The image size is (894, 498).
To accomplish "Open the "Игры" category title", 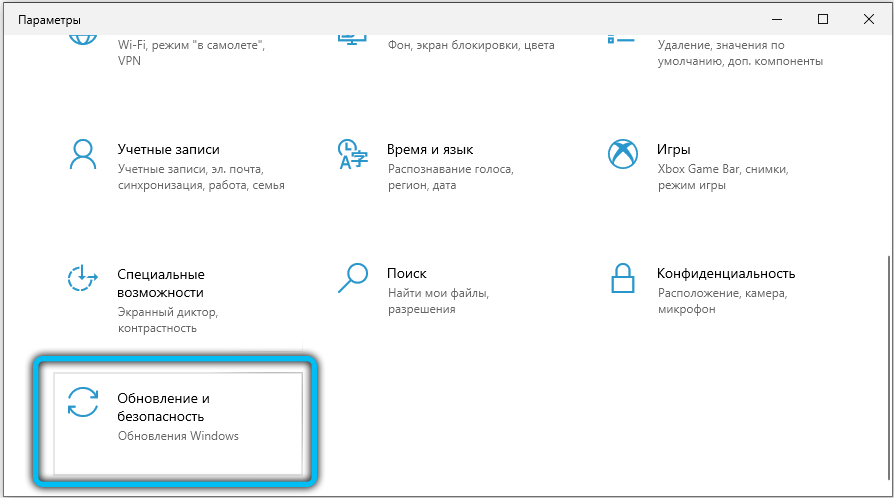I will pyautogui.click(x=673, y=149).
